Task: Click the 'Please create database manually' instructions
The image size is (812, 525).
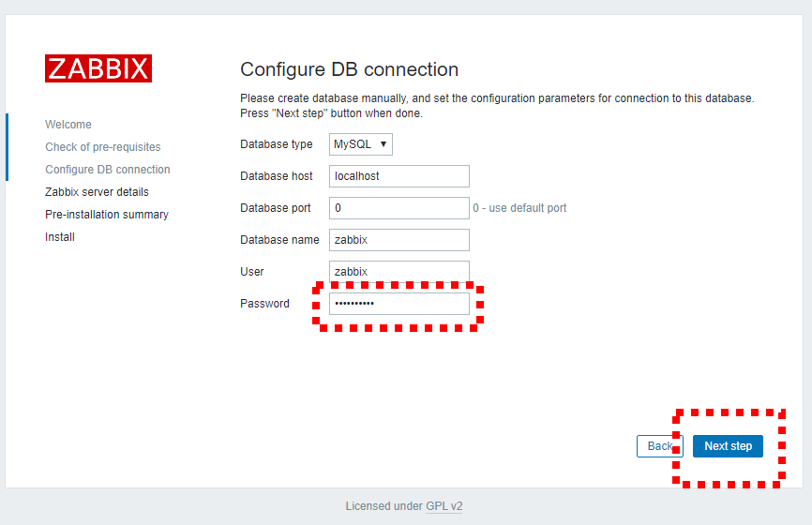Action: (497, 106)
